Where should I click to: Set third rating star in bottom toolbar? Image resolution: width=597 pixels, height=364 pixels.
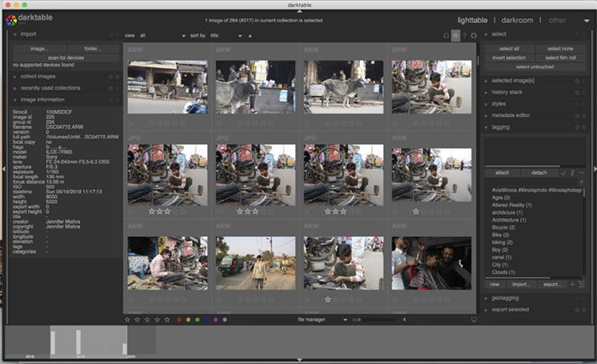pos(148,320)
